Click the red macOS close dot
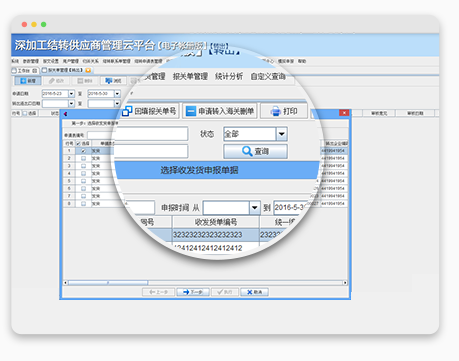 pos(24,24)
